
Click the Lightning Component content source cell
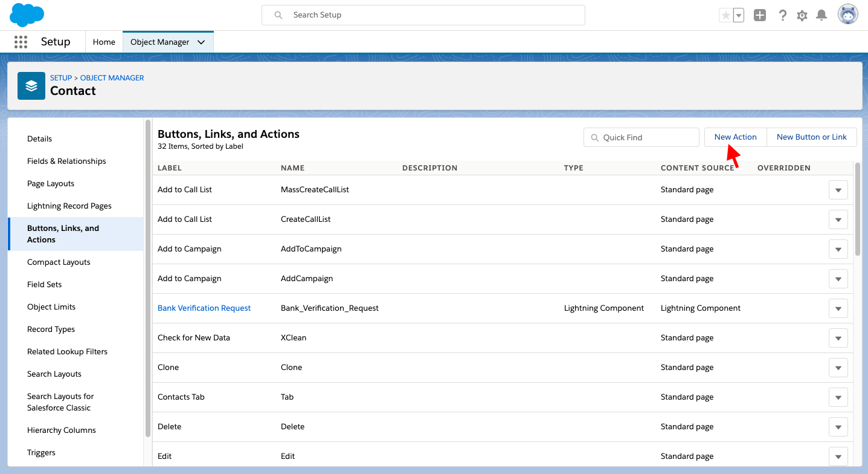(x=701, y=308)
